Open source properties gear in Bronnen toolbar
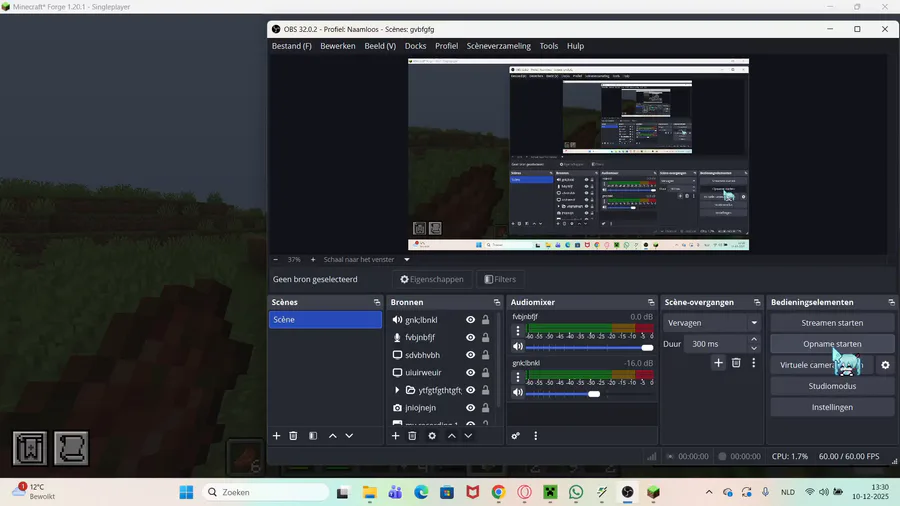The height and width of the screenshot is (506, 900). point(432,436)
